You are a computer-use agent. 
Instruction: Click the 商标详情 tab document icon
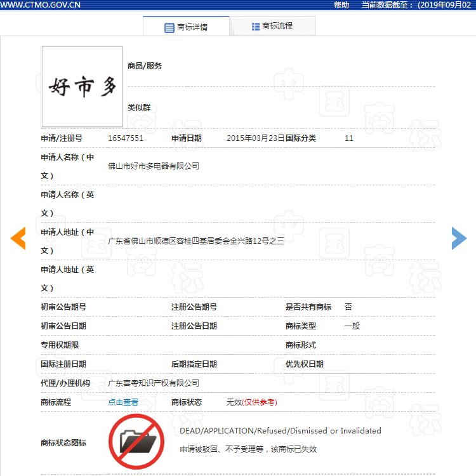[169, 28]
